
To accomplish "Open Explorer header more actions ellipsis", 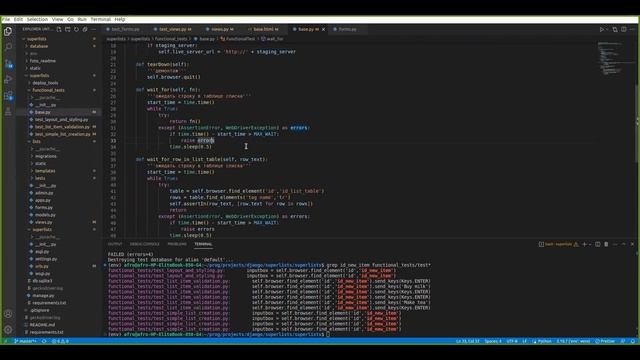I will click(x=93, y=29).
